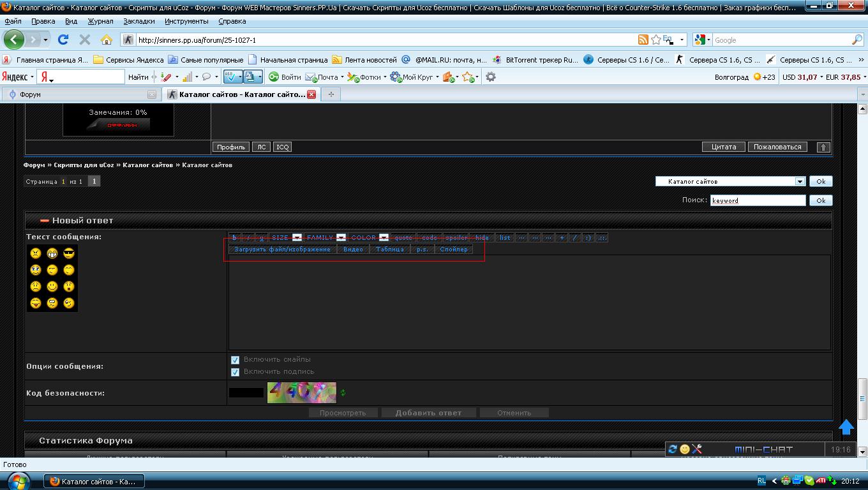Go to the browser home page
The height and width of the screenshot is (490, 868).
point(106,40)
